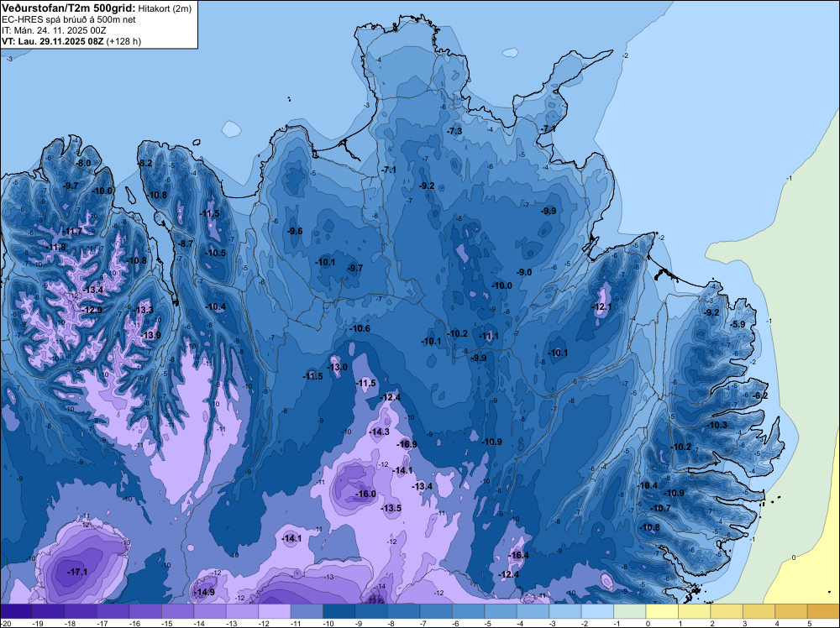
Task: Select the -16.9 temperature value
Action: pos(407,444)
